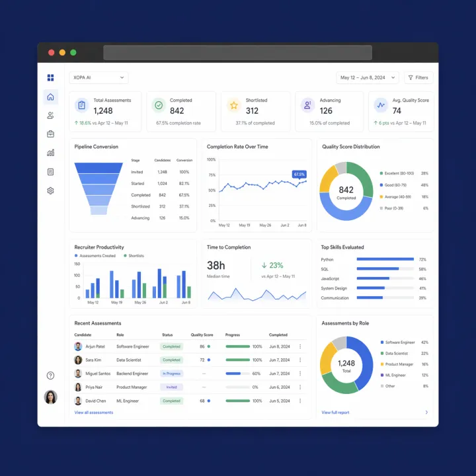
Task: Click the Backend Engineer role cell
Action: (x=132, y=374)
